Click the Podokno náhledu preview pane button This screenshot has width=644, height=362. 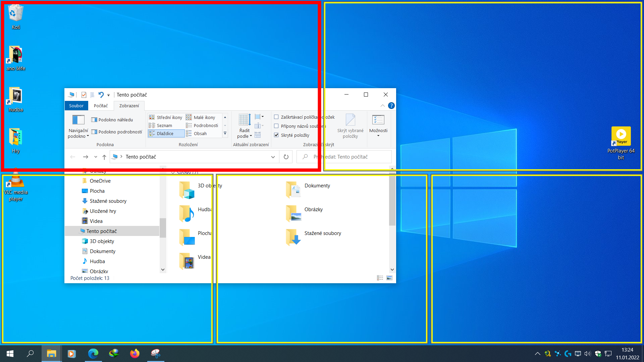click(112, 120)
